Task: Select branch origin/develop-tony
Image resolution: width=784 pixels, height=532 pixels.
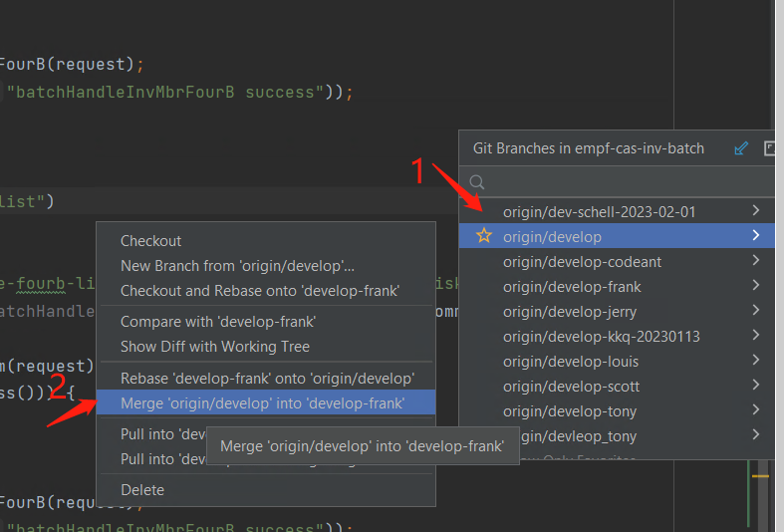Action: 617,411
